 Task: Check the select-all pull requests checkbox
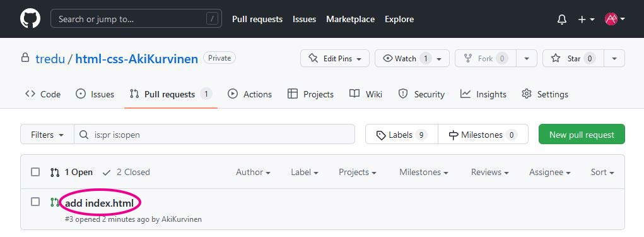(x=35, y=172)
